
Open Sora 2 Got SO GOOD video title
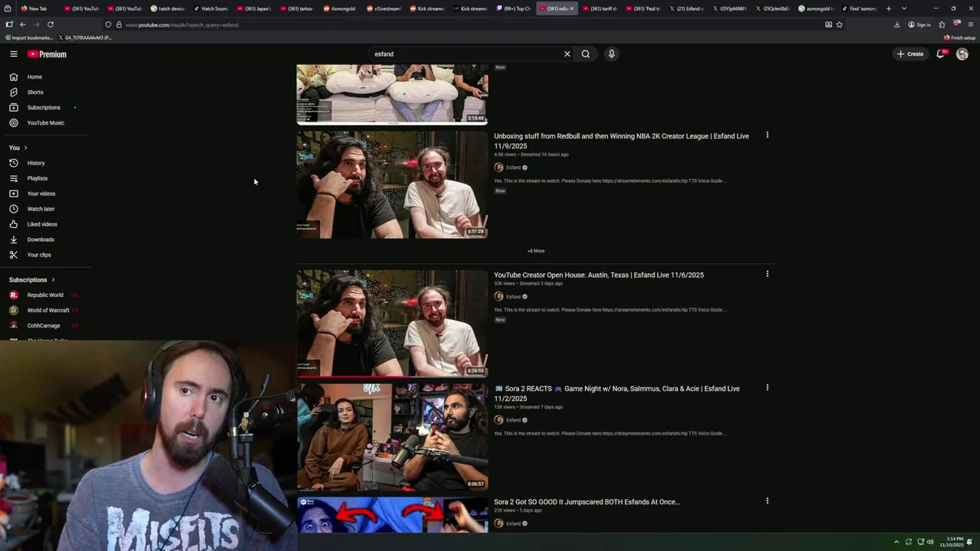coord(586,502)
